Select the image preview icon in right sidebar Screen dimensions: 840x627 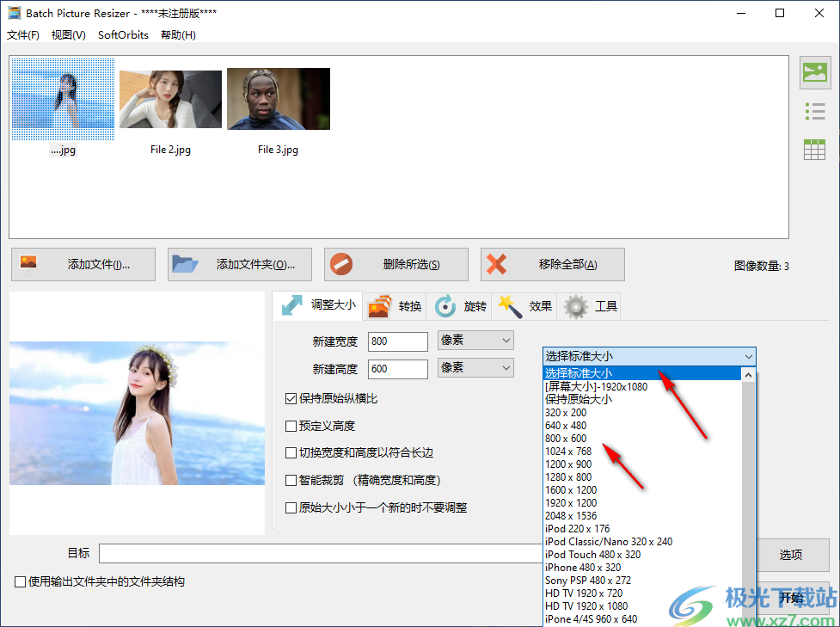[814, 73]
